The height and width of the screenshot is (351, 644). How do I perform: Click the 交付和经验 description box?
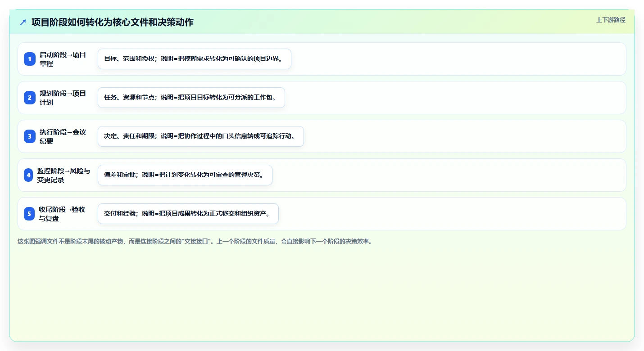click(x=188, y=214)
